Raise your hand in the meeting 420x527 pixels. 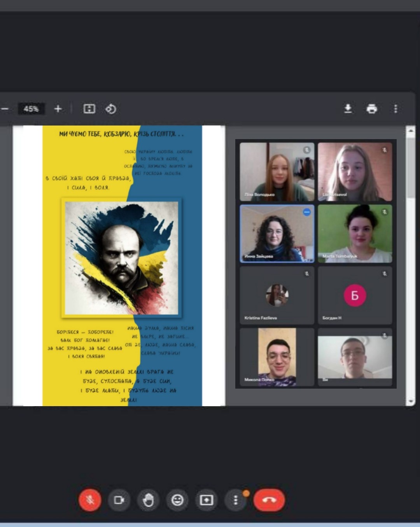coord(148,500)
